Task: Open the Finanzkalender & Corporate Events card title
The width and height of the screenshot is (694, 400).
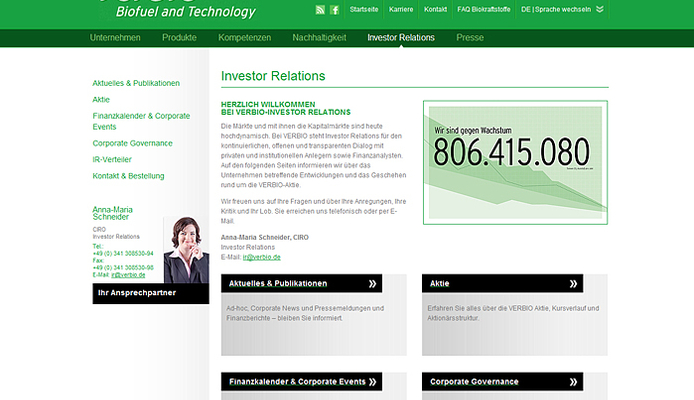Action: tap(297, 382)
